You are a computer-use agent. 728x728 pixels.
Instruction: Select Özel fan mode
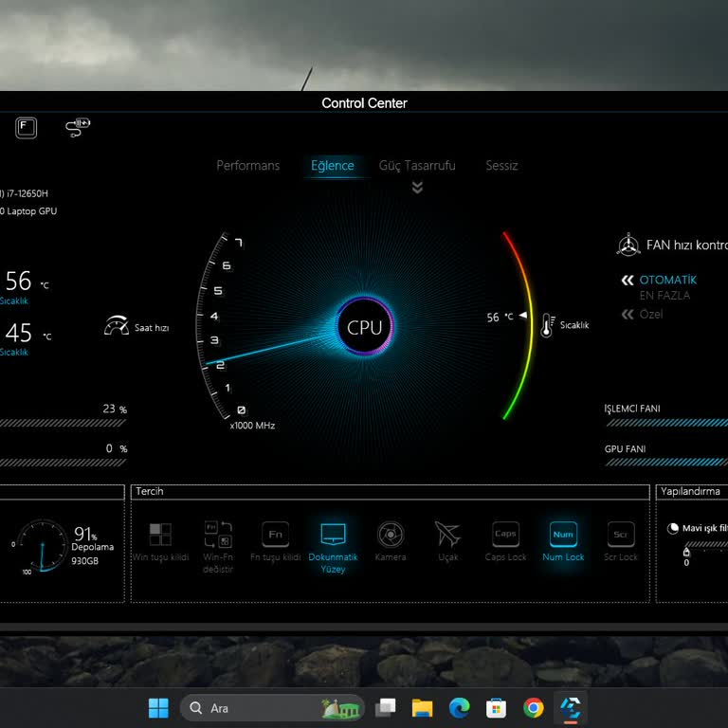(651, 315)
